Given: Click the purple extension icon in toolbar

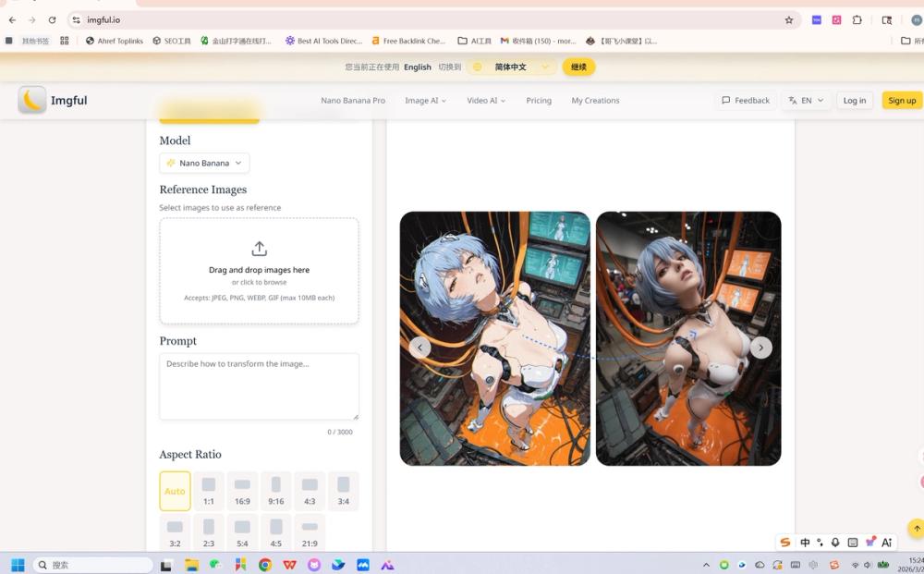Looking at the screenshot, I should (x=816, y=20).
